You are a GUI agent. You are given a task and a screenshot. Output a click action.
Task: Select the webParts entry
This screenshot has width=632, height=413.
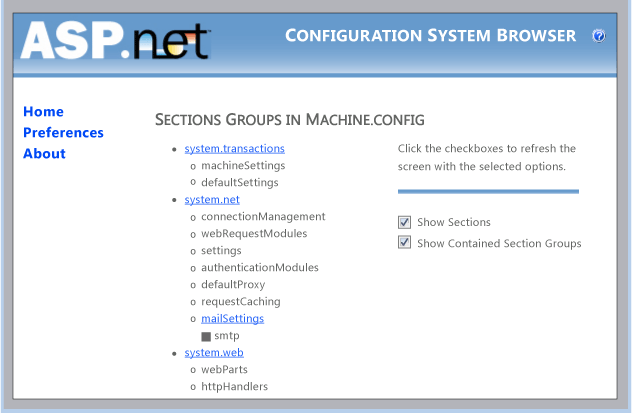224,369
